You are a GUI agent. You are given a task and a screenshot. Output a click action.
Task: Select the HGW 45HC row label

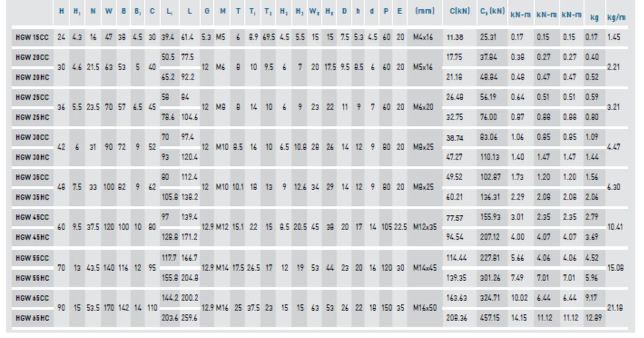(32, 237)
